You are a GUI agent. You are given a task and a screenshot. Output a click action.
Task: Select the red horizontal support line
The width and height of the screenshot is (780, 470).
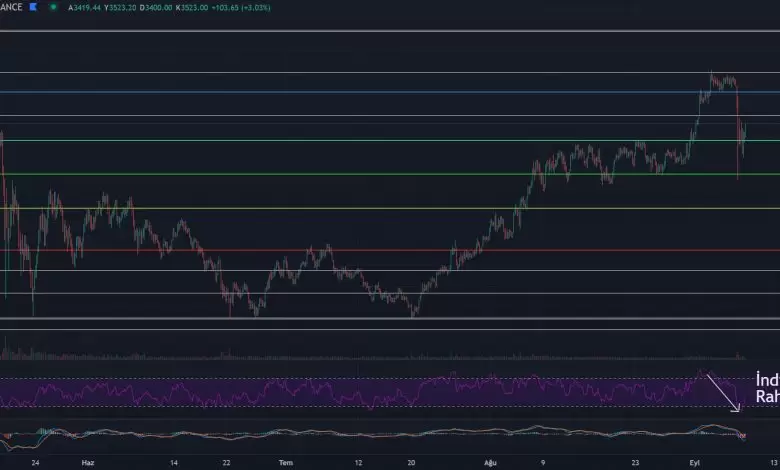pyautogui.click(x=390, y=250)
